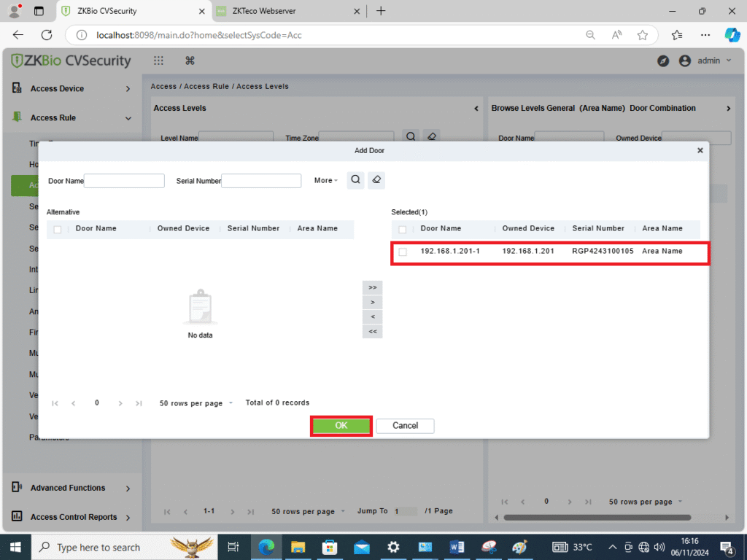The width and height of the screenshot is (747, 560).
Task: Switch to the ZKTeco Webserver browser tab
Action: 286,11
